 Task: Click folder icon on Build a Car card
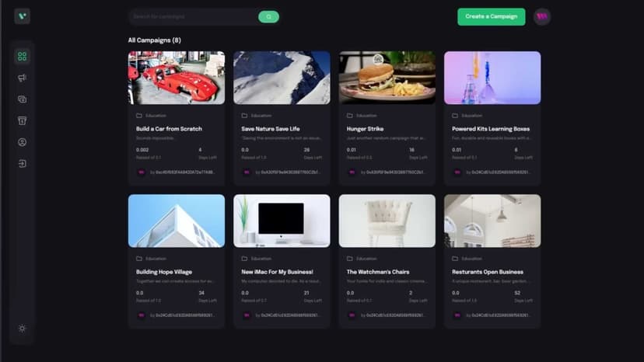pyautogui.click(x=138, y=116)
